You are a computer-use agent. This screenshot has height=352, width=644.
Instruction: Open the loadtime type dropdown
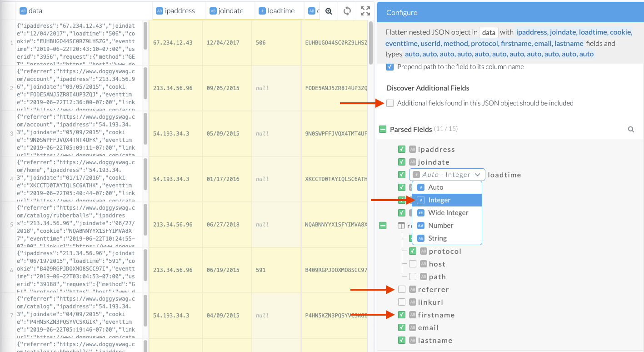pyautogui.click(x=447, y=175)
